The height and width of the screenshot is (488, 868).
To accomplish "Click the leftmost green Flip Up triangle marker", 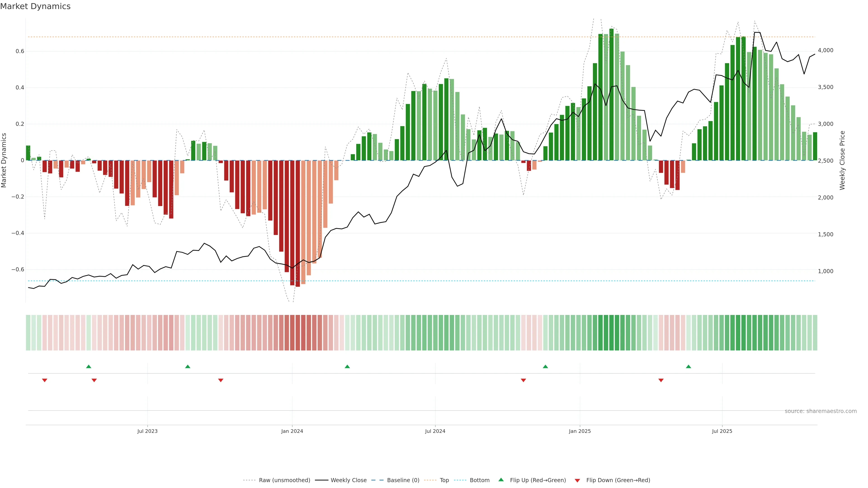I will pos(89,366).
